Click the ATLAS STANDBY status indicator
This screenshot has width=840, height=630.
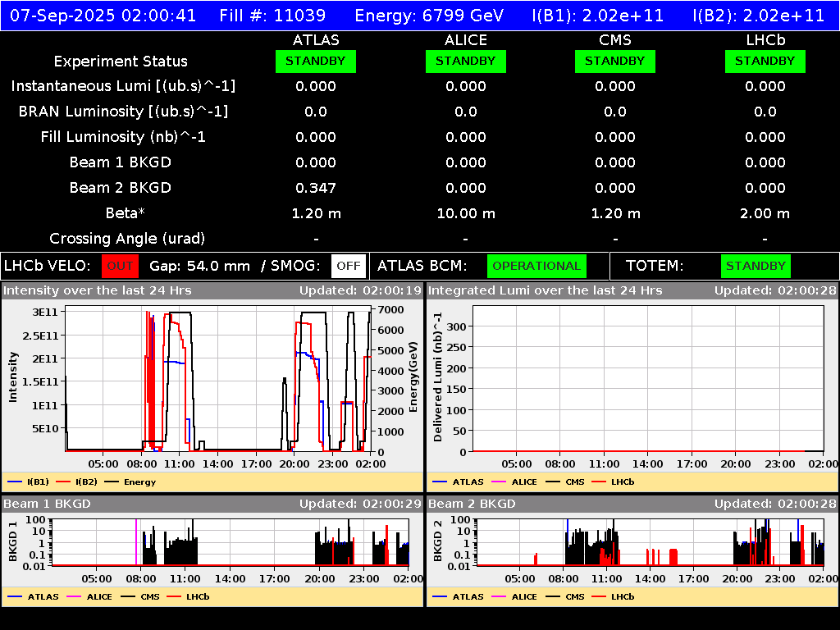click(x=315, y=61)
